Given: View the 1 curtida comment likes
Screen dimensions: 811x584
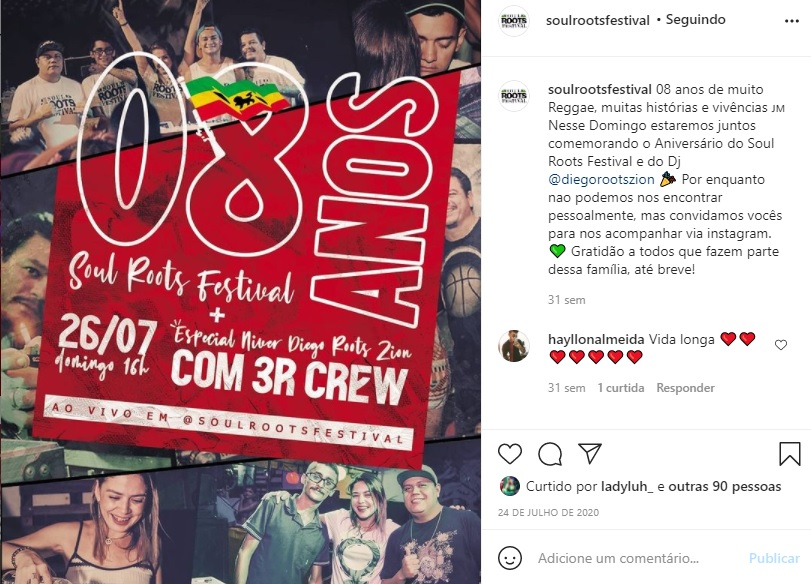Looking at the screenshot, I should (621, 388).
